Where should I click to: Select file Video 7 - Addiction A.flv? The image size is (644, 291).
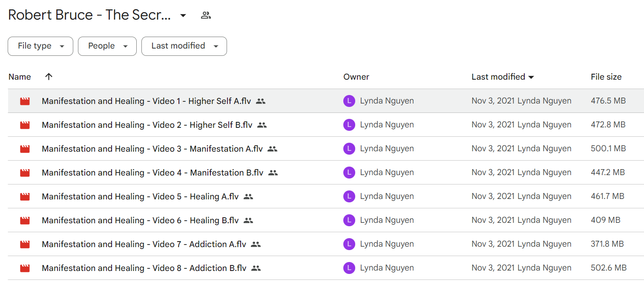(x=144, y=244)
